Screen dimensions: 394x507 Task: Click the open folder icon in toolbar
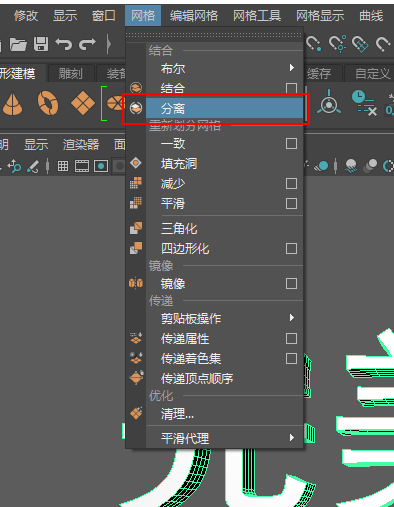click(18, 44)
